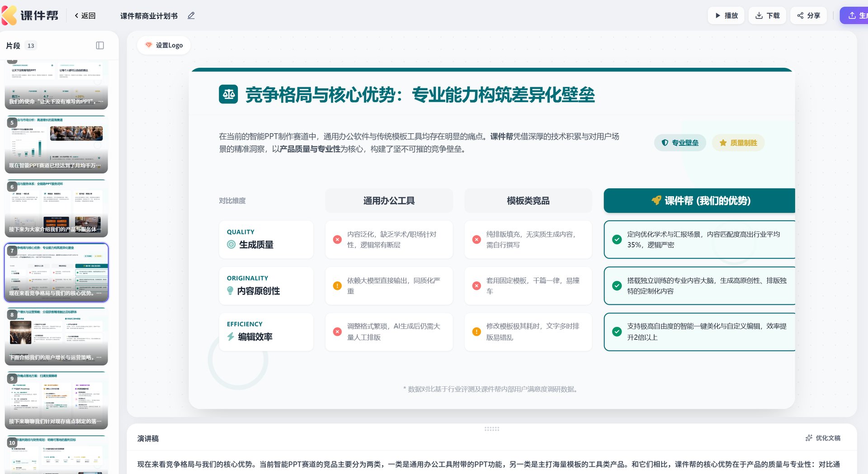The image size is (868, 474).
Task: Click the footnote 数据对比基于行业评测
Action: click(491, 389)
